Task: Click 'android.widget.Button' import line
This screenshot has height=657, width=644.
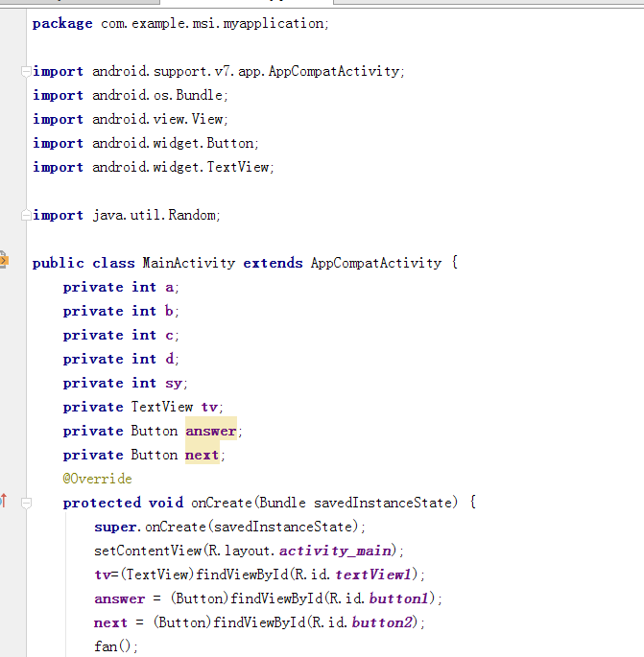Action: pos(173,143)
